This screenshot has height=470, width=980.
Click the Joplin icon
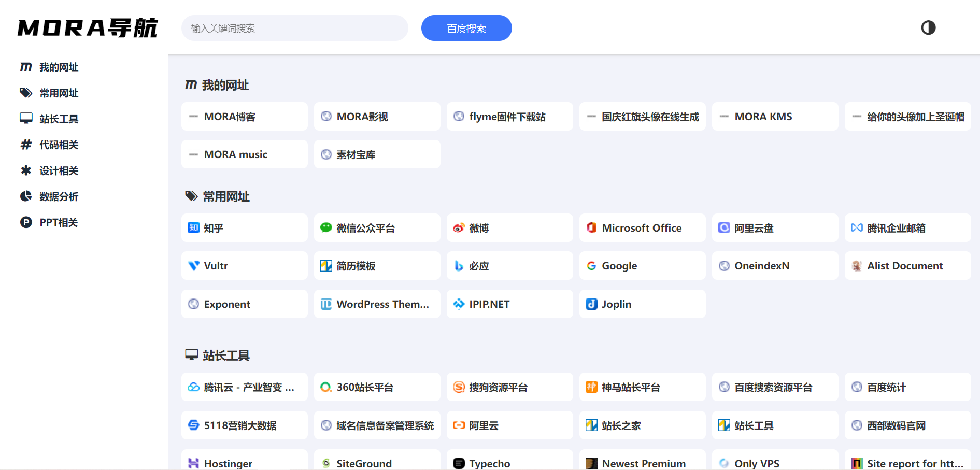click(591, 304)
